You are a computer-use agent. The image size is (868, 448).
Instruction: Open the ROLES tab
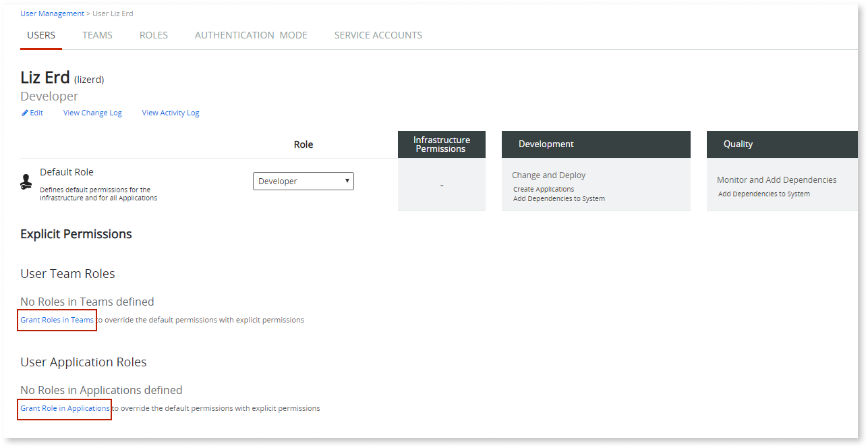[153, 35]
